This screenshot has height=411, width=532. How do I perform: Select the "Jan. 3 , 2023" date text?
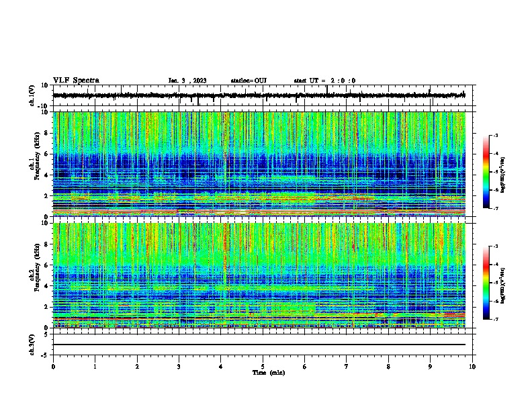click(x=187, y=81)
